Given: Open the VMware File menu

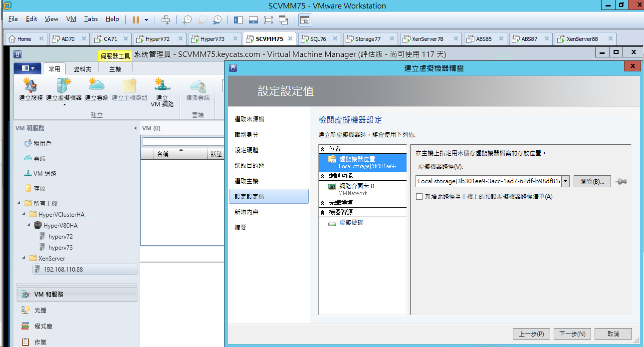Looking at the screenshot, I should tap(13, 19).
